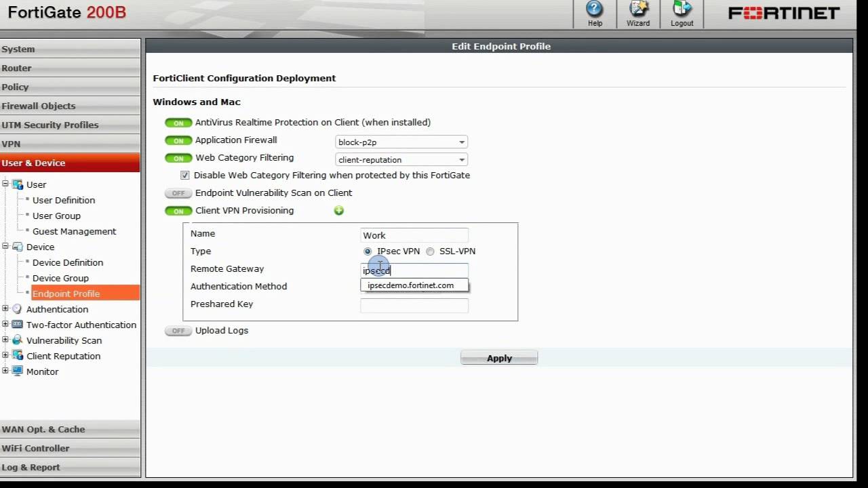This screenshot has height=488, width=868.
Task: Open the System menu section
Action: tap(70, 49)
